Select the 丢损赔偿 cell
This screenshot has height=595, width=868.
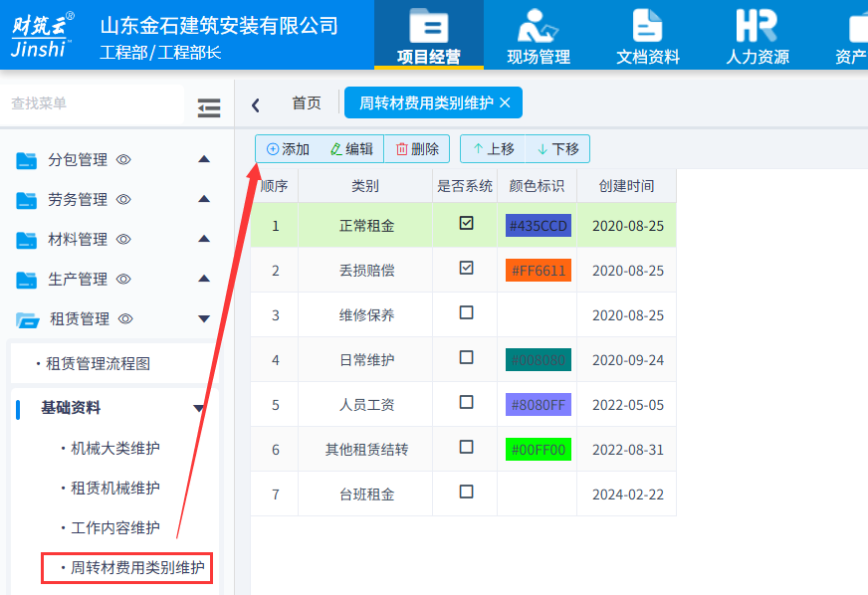pyautogui.click(x=366, y=271)
